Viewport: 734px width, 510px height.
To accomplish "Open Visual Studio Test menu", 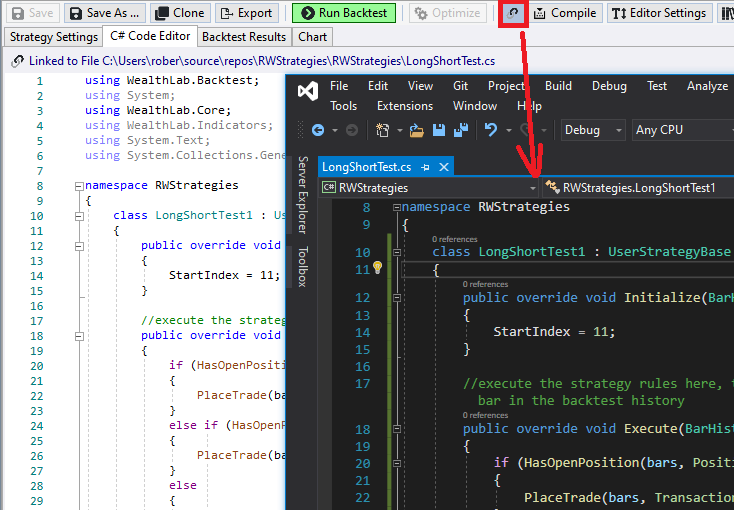I will coord(657,86).
